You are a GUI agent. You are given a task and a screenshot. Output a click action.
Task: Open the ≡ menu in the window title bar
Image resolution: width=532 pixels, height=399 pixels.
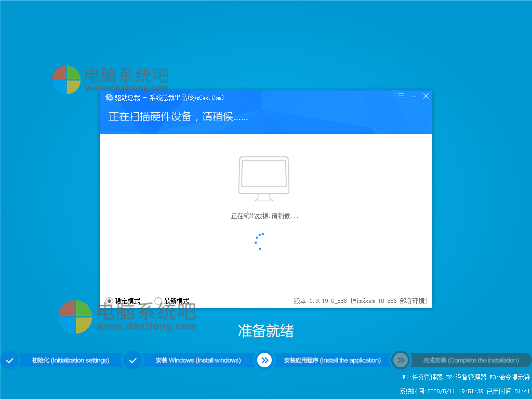(401, 96)
